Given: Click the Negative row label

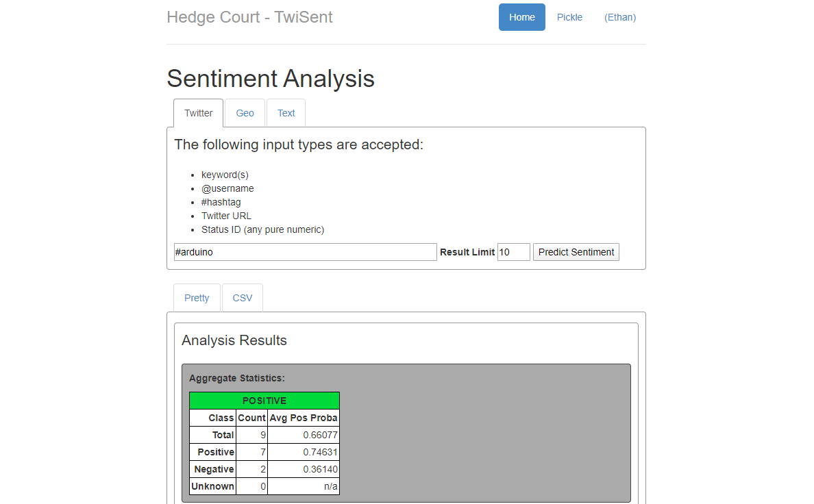Looking at the screenshot, I should (213, 469).
